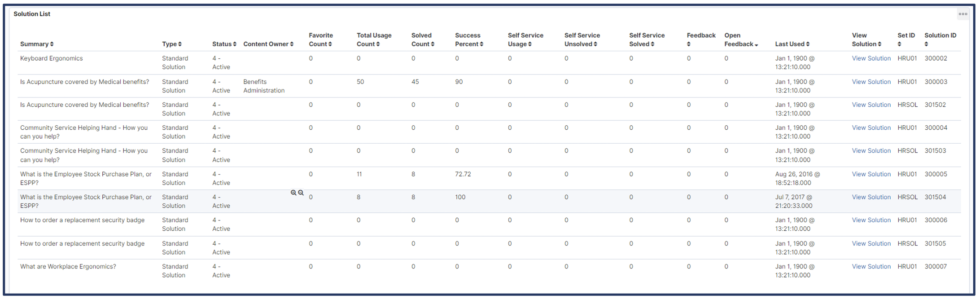
Task: Click the sort icon beside Success Percent header
Action: point(483,44)
